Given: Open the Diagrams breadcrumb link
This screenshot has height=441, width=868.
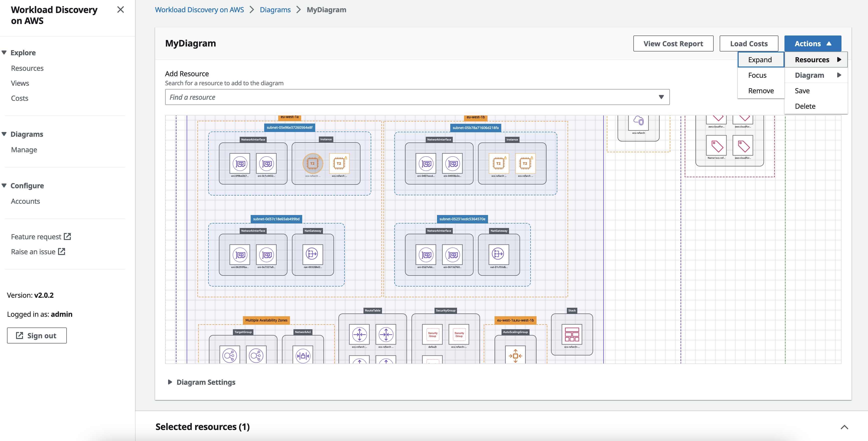Looking at the screenshot, I should 275,10.
